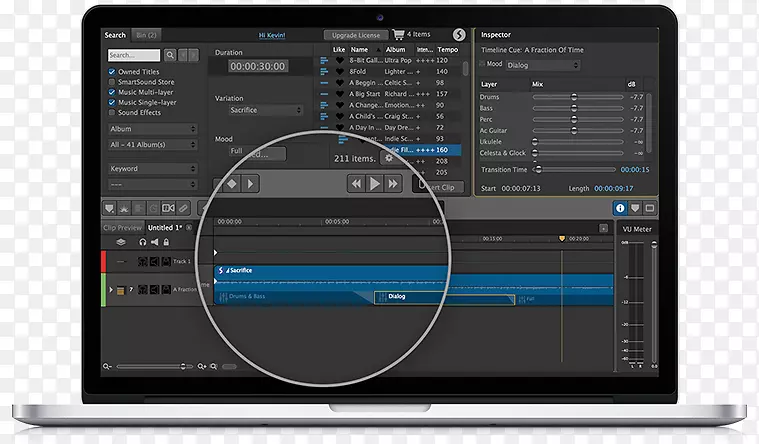759x444 pixels.
Task: Open the Mood dropdown set to Dialog
Action: tap(543, 65)
